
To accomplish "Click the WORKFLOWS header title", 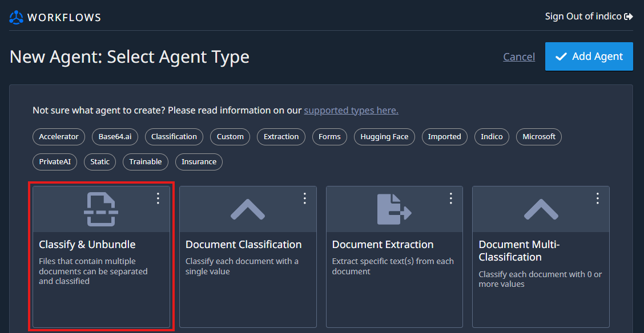I will [x=64, y=18].
